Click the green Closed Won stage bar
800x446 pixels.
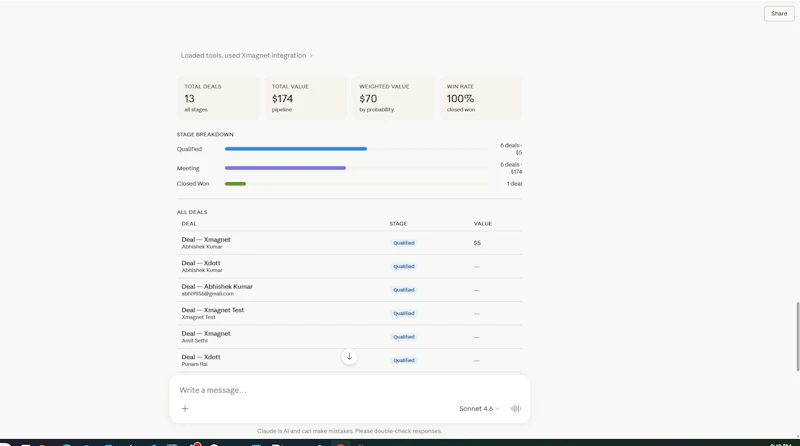pyautogui.click(x=235, y=183)
